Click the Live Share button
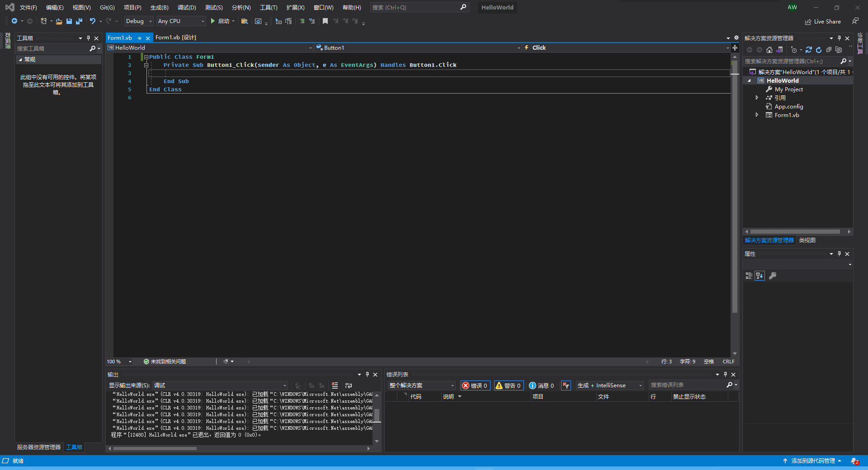This screenshot has width=868, height=470. [x=823, y=22]
